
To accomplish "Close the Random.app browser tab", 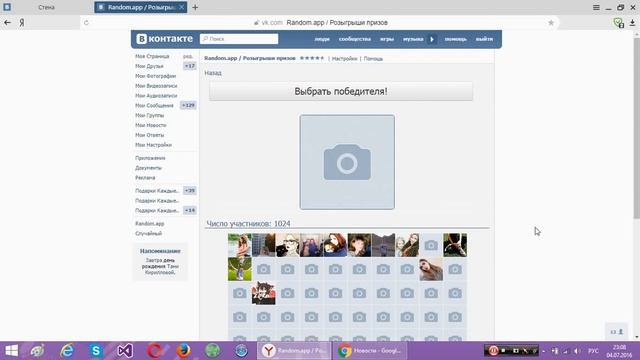I will 182,7.
